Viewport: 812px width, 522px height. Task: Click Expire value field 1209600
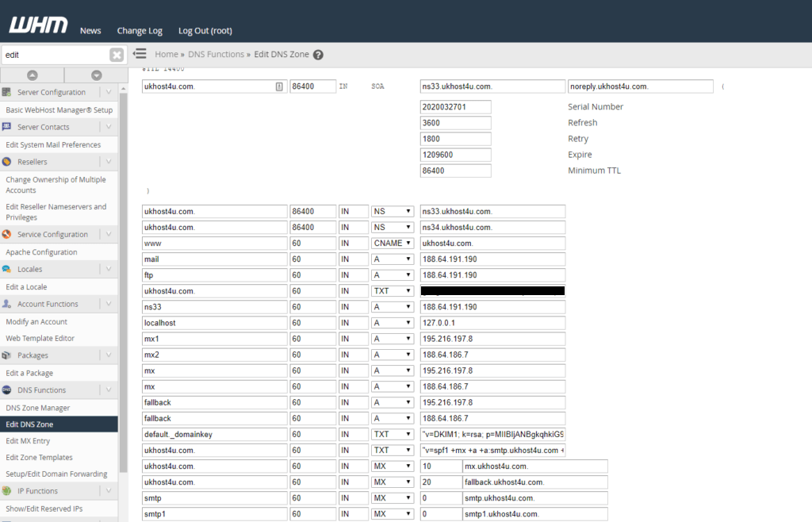pyautogui.click(x=456, y=155)
